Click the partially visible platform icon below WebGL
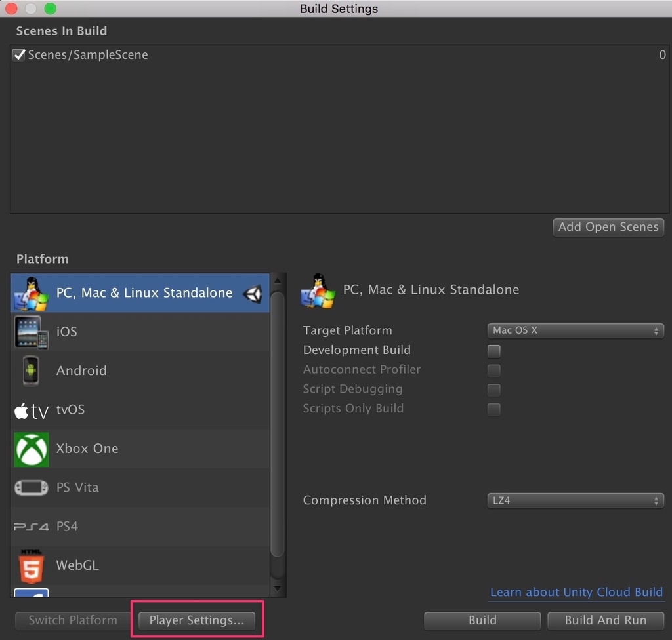This screenshot has height=640, width=672. pyautogui.click(x=31, y=592)
